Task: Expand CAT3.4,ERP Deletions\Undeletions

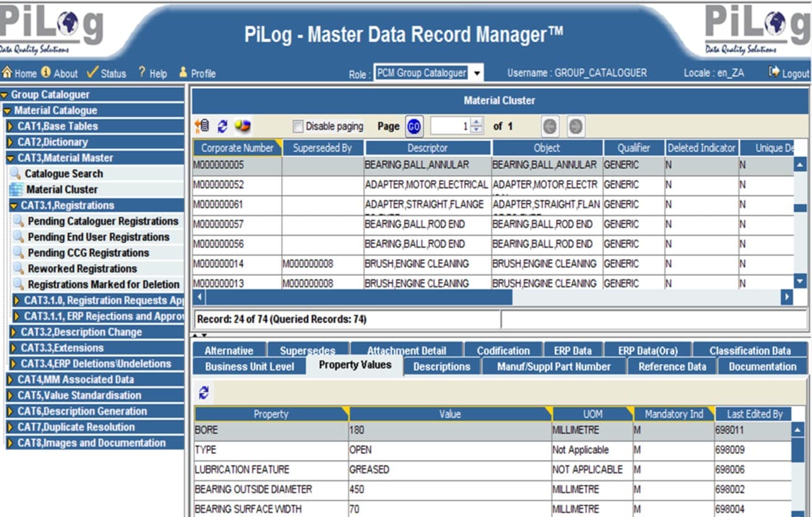Action: (x=15, y=364)
